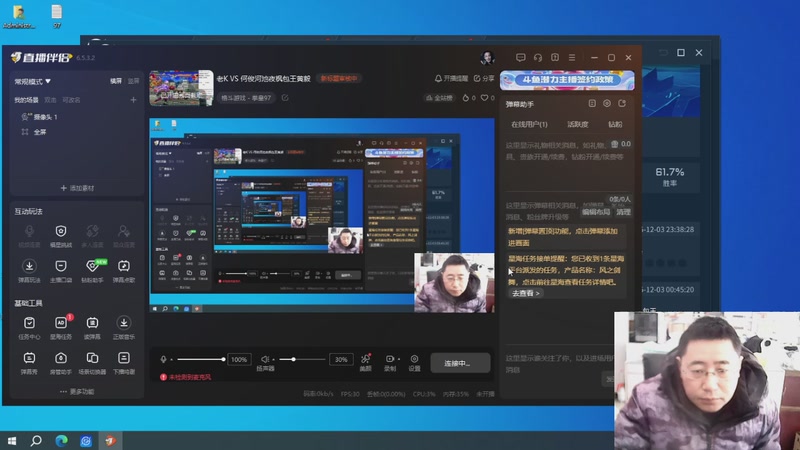The height and width of the screenshot is (450, 800).
Task: Click 编辑布局 edit layout button
Action: 596,212
